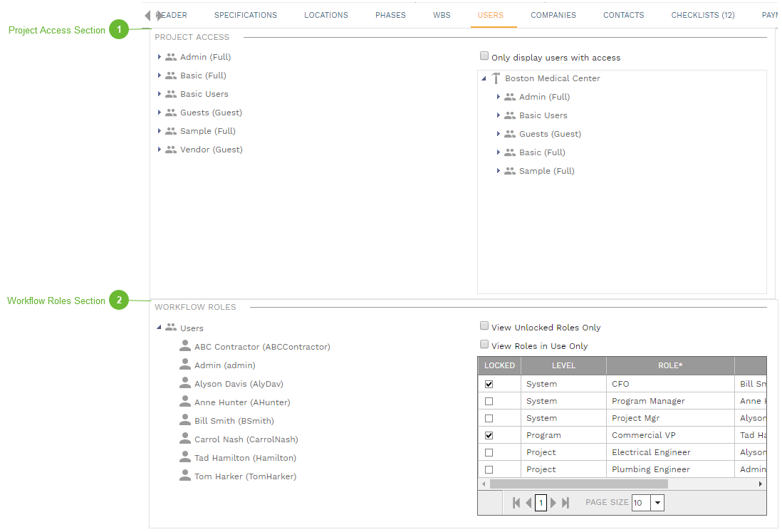The width and height of the screenshot is (782, 532).
Task: Click the page number 1 field
Action: click(541, 503)
